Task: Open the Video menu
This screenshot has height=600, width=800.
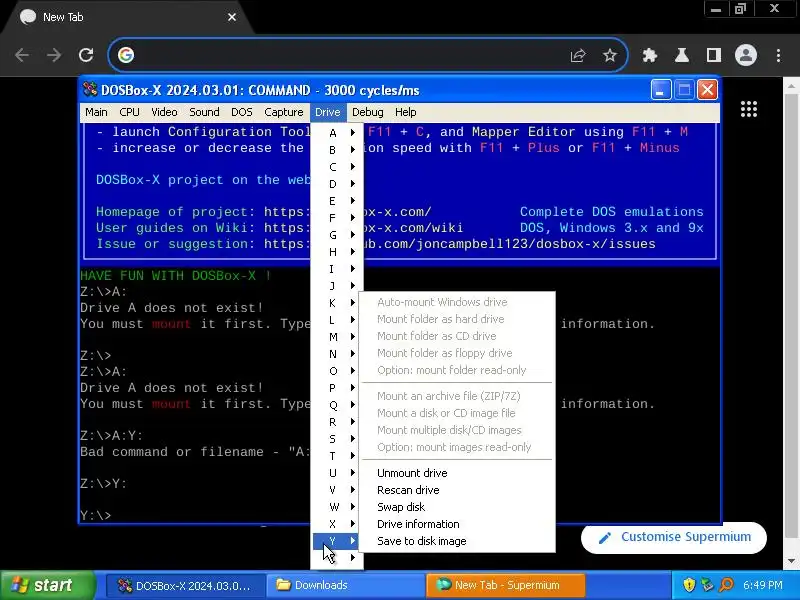Action: (164, 112)
